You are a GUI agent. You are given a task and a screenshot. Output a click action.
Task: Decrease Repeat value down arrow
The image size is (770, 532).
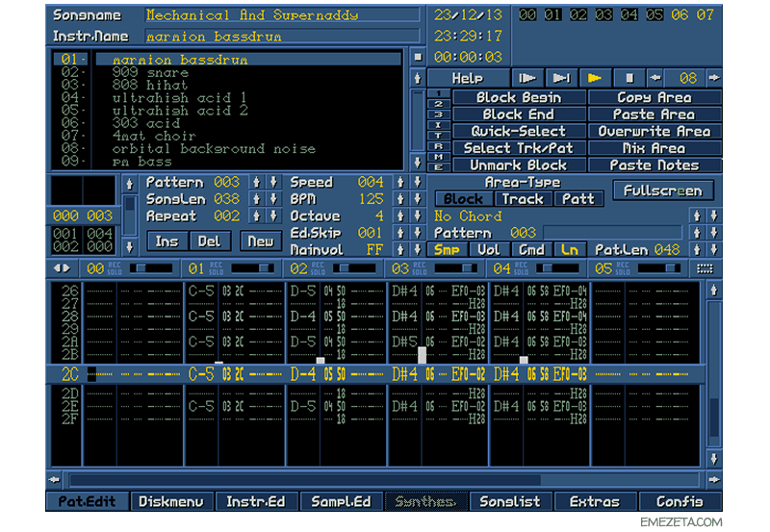pos(273,215)
